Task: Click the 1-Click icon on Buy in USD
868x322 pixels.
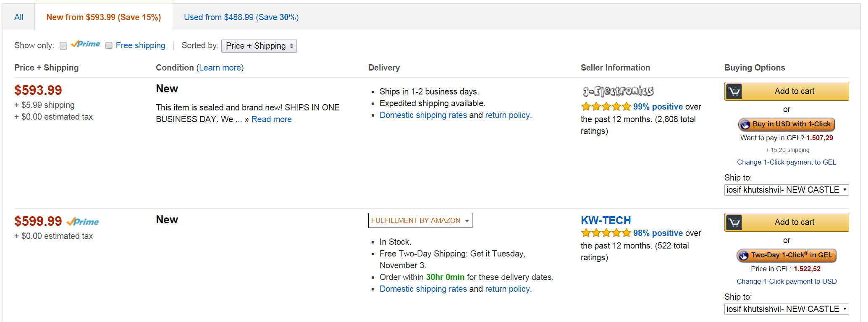Action: point(745,125)
